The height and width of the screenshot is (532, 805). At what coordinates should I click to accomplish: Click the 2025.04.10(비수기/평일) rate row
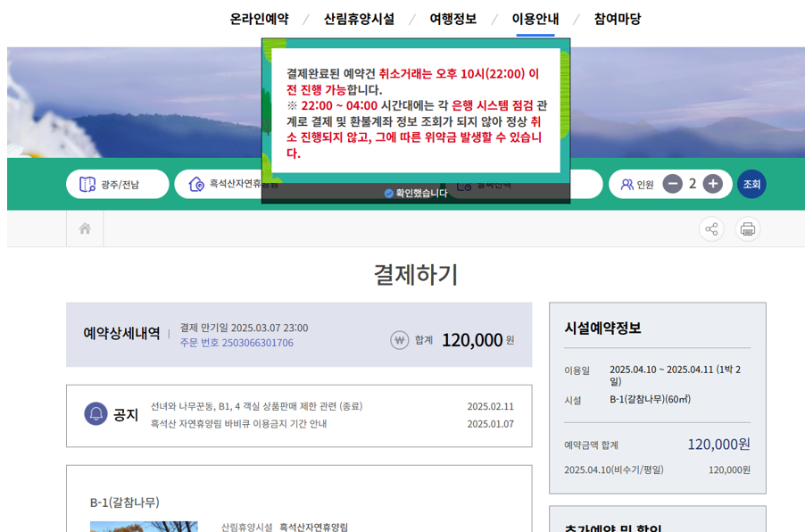pos(657,470)
